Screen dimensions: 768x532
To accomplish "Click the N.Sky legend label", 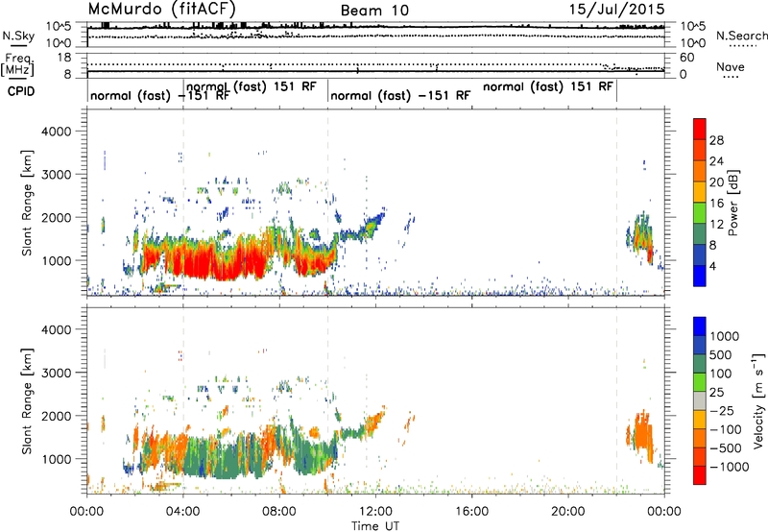I will (18, 36).
